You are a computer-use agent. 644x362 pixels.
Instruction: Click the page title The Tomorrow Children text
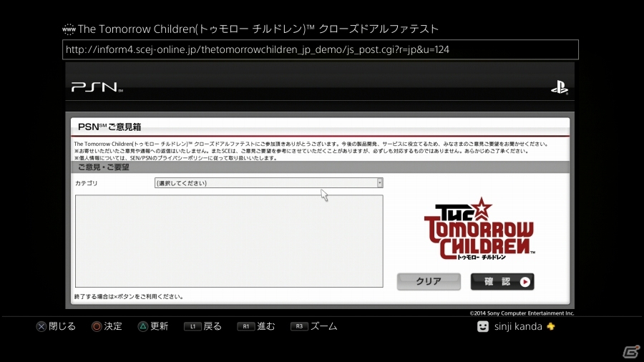(258, 29)
